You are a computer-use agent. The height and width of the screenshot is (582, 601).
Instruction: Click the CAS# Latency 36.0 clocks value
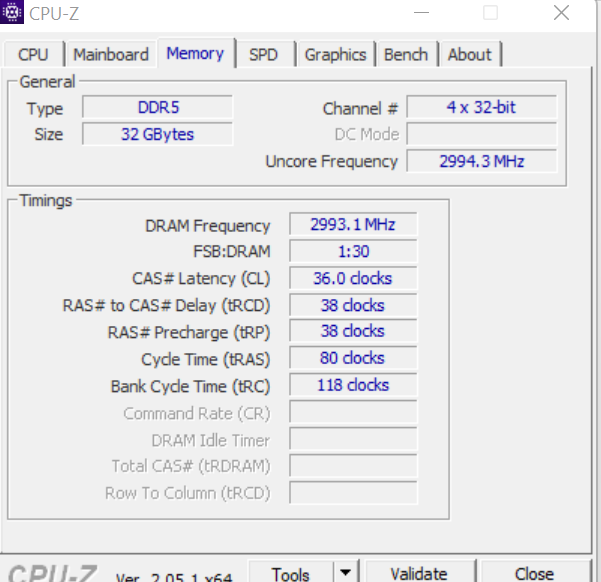[x=353, y=278]
